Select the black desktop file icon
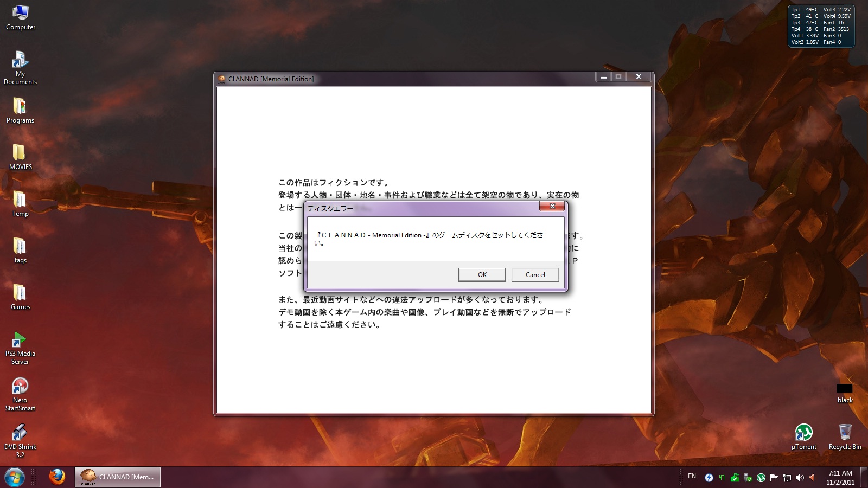868x488 pixels. [x=845, y=393]
